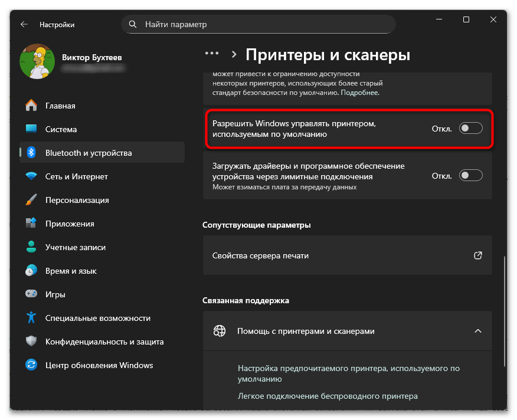Screen dimensions: 517x420
Task: Click the Игры label
Action: (x=55, y=294)
